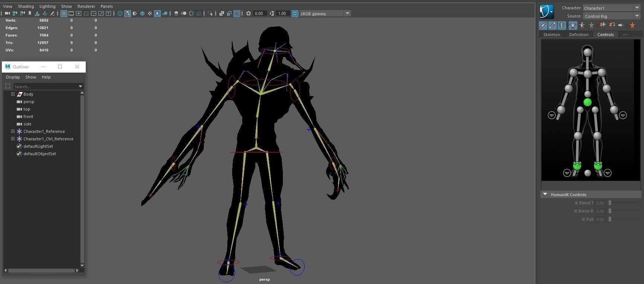Toggle Shadows icon in viewport toolbar
644x284 pixels.
(165, 13)
